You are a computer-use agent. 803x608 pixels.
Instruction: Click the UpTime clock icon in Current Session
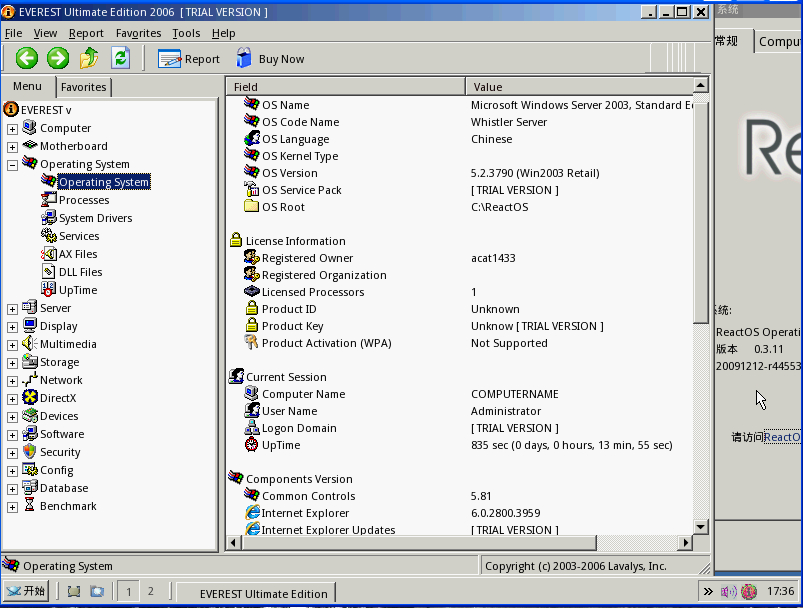click(x=251, y=445)
